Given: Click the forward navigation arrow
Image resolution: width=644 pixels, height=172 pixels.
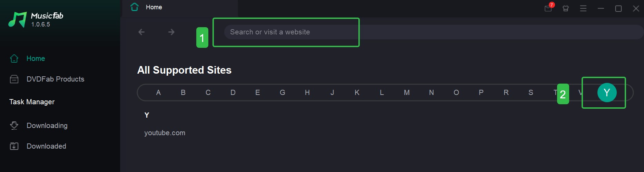Looking at the screenshot, I should 171,32.
